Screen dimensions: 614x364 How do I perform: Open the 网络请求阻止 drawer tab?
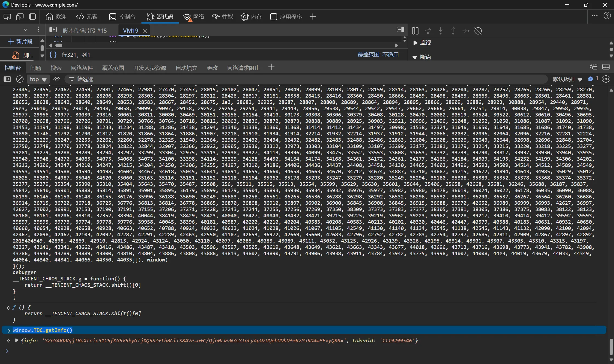click(x=243, y=68)
